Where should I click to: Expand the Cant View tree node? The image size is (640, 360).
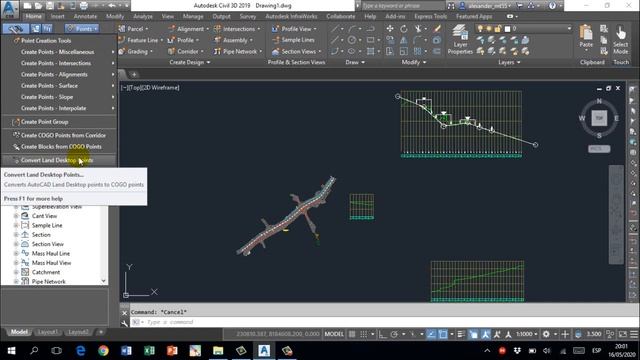pyautogui.click(x=16, y=216)
